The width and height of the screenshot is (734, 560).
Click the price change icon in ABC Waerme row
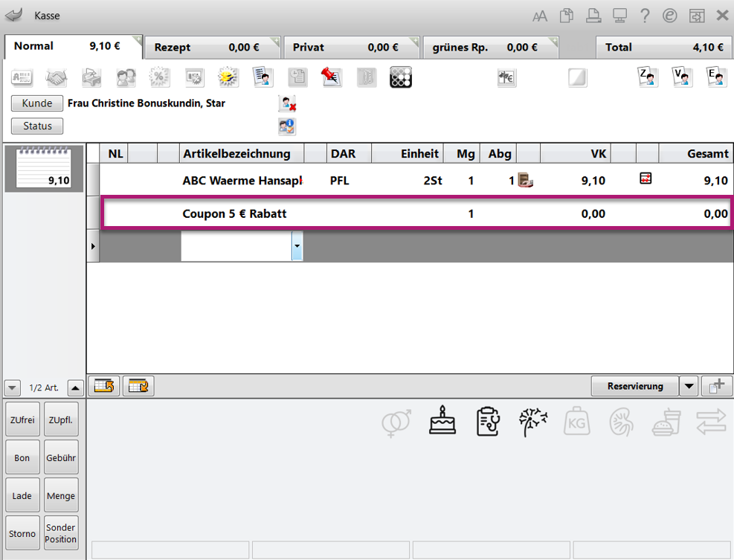click(646, 178)
